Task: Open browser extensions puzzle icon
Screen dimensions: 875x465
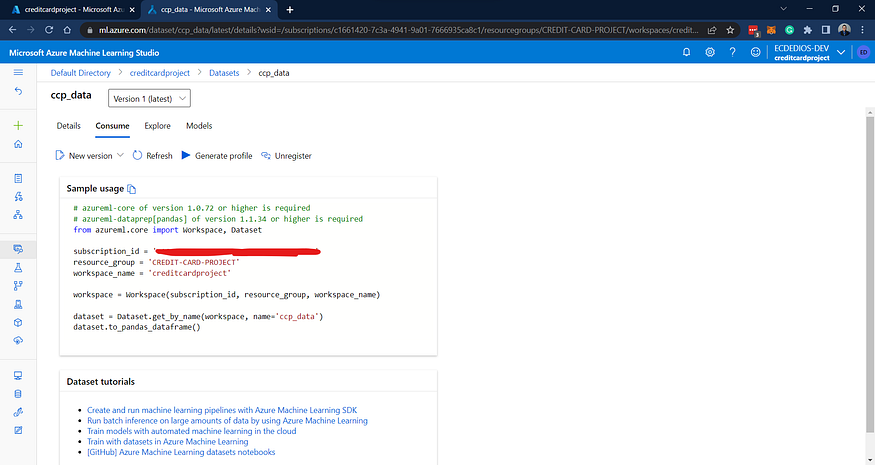Action: 807,30
